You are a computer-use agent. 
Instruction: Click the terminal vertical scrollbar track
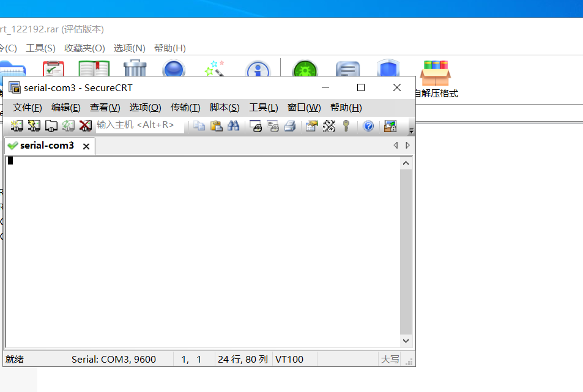click(x=406, y=252)
